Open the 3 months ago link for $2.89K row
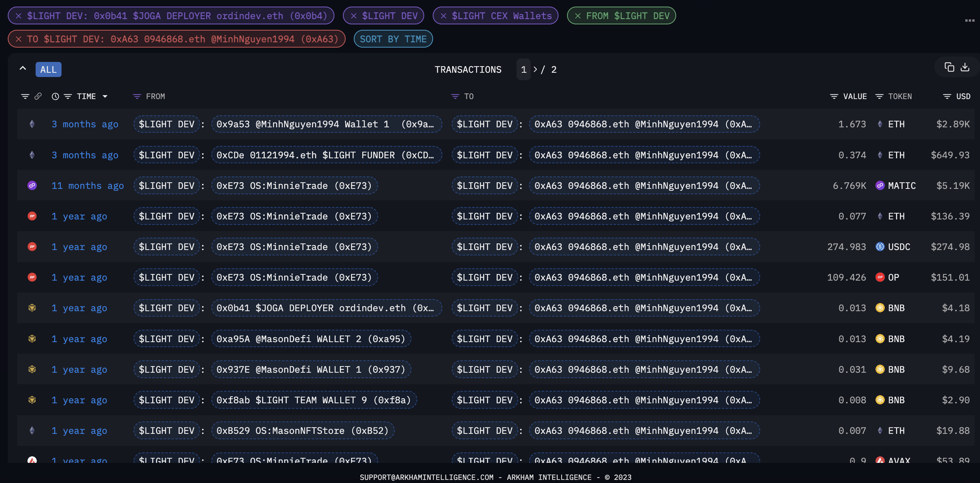 tap(85, 124)
